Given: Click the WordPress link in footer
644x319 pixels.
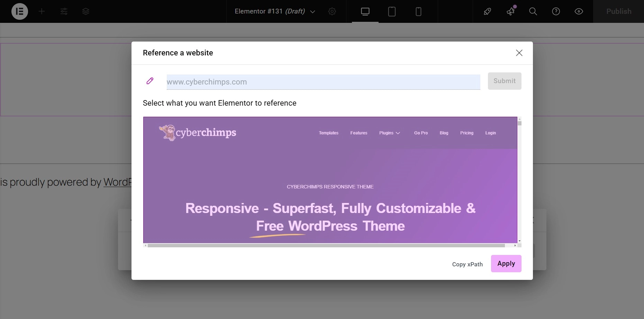Looking at the screenshot, I should [117, 182].
